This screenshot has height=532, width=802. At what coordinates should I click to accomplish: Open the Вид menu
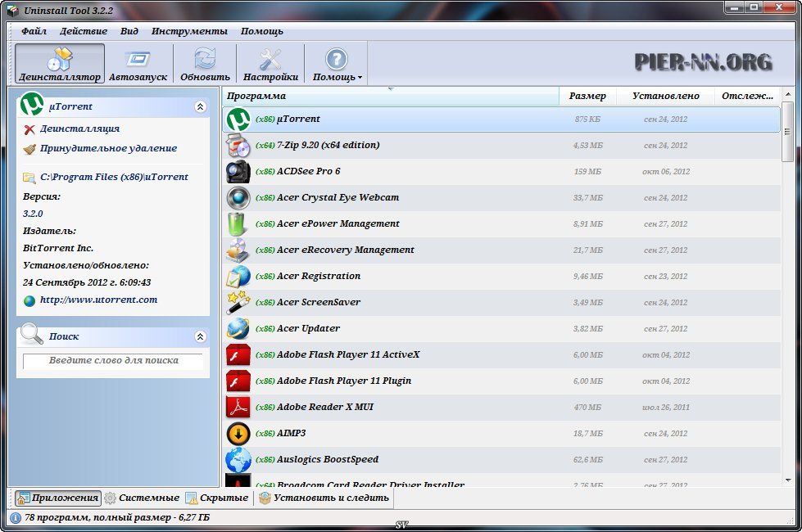pyautogui.click(x=129, y=31)
